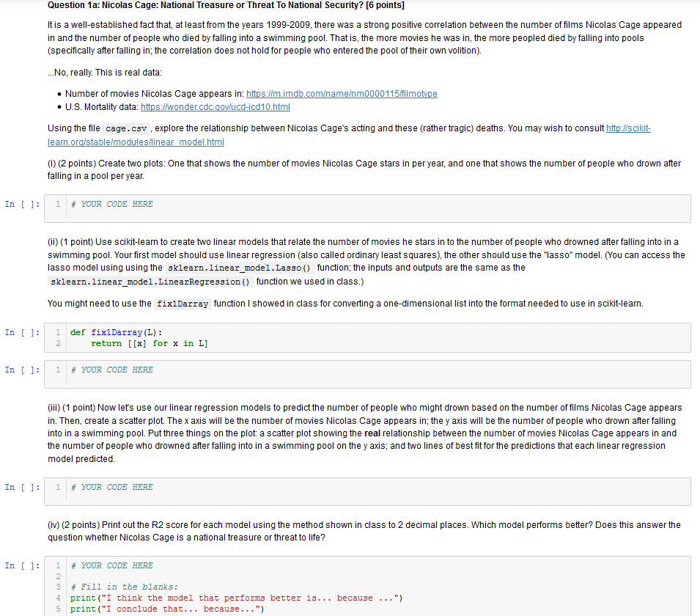
Task: Click line number 1 of the first code cell
Action: [56, 204]
